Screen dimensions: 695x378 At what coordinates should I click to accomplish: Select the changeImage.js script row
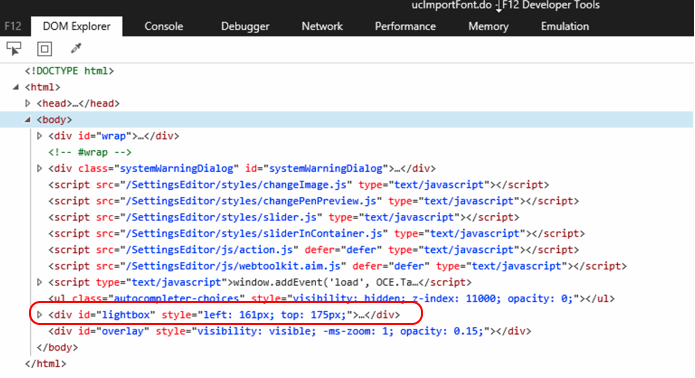coord(299,185)
